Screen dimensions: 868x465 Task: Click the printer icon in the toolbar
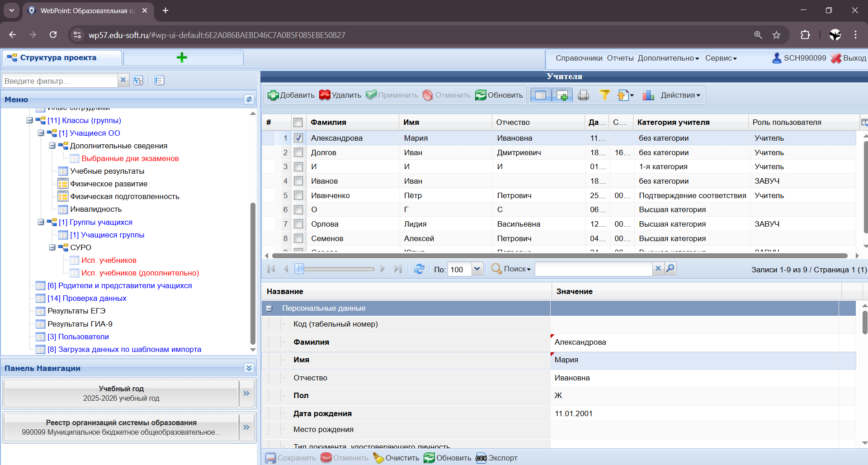[x=583, y=95]
